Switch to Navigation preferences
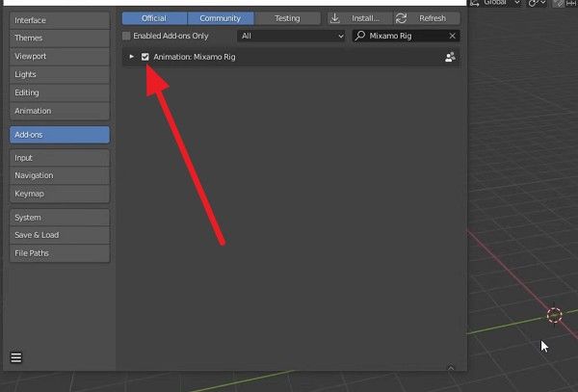The width and height of the screenshot is (578, 392). click(60, 175)
